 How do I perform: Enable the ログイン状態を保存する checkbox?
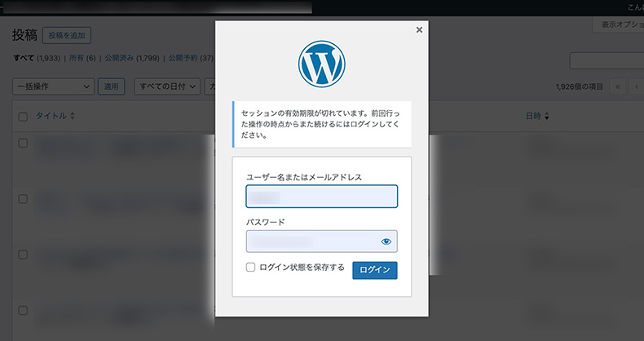click(250, 267)
